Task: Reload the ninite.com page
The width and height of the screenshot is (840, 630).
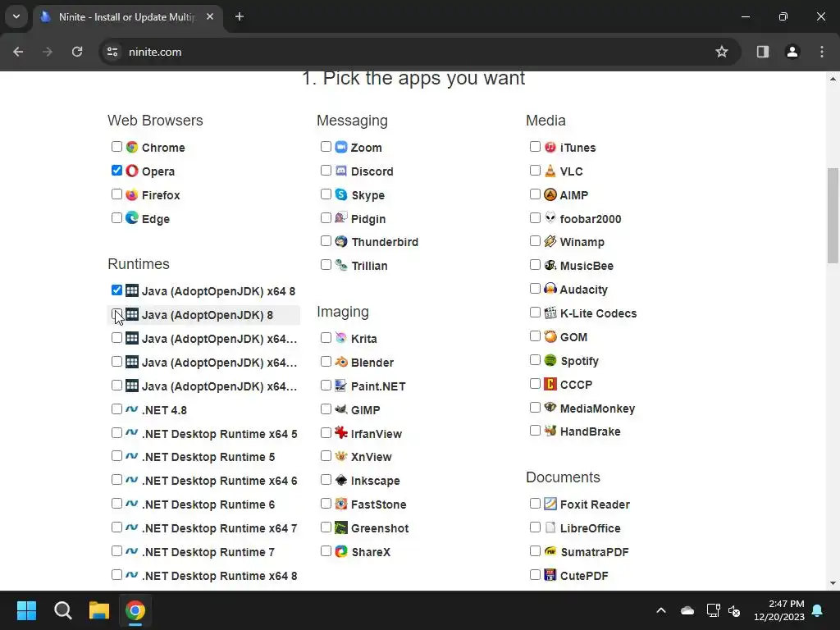Action: click(77, 52)
